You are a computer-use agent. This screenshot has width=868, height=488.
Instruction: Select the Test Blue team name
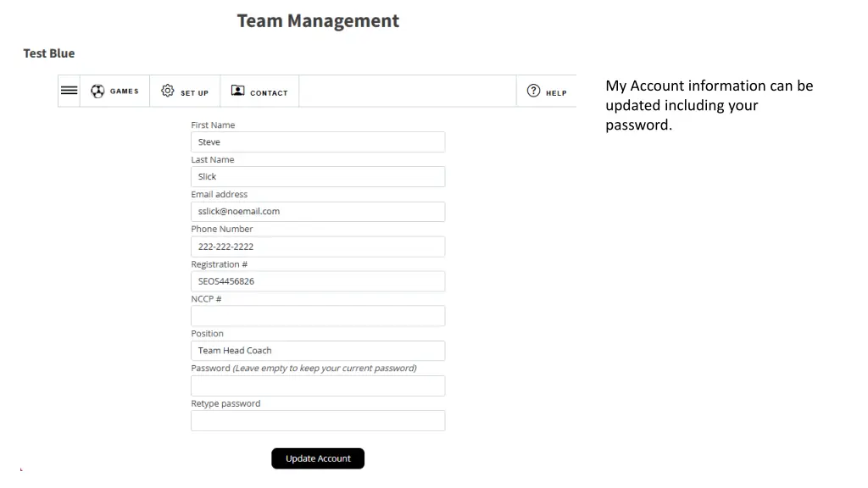[x=48, y=53]
